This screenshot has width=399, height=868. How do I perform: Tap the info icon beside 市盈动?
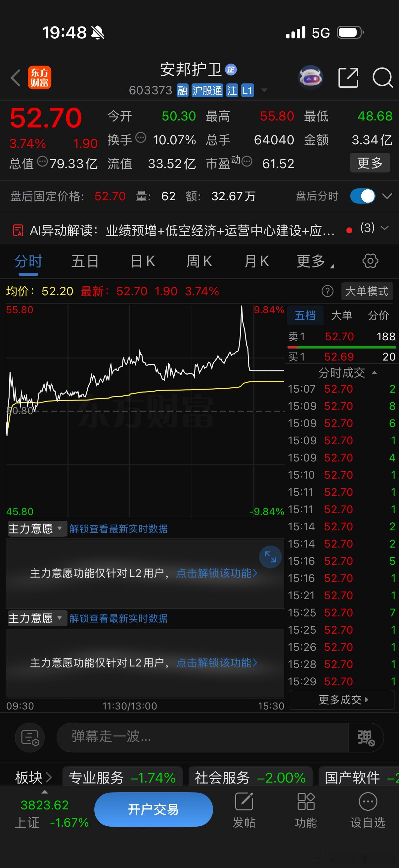pyautogui.click(x=247, y=162)
